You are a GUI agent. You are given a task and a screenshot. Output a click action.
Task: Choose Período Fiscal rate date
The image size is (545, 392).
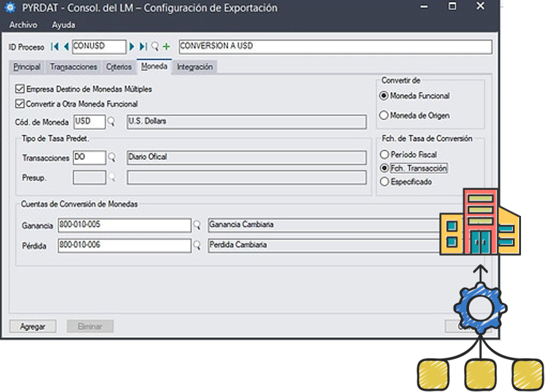click(384, 154)
